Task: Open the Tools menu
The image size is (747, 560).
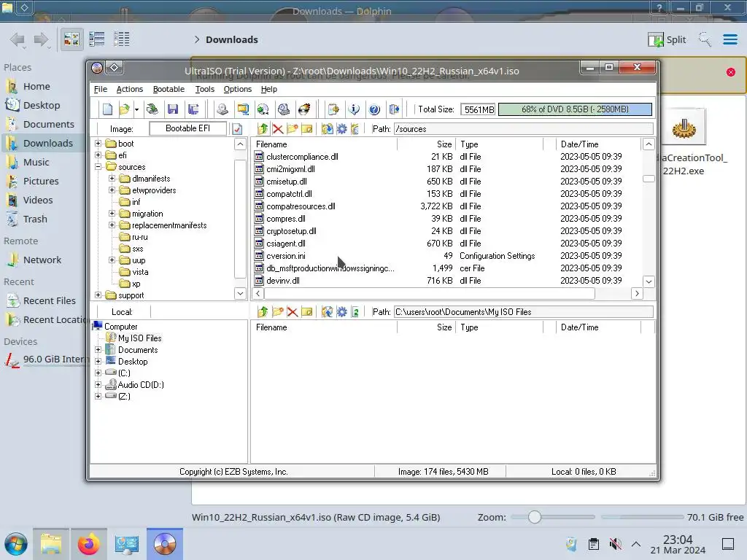Action: 205,89
